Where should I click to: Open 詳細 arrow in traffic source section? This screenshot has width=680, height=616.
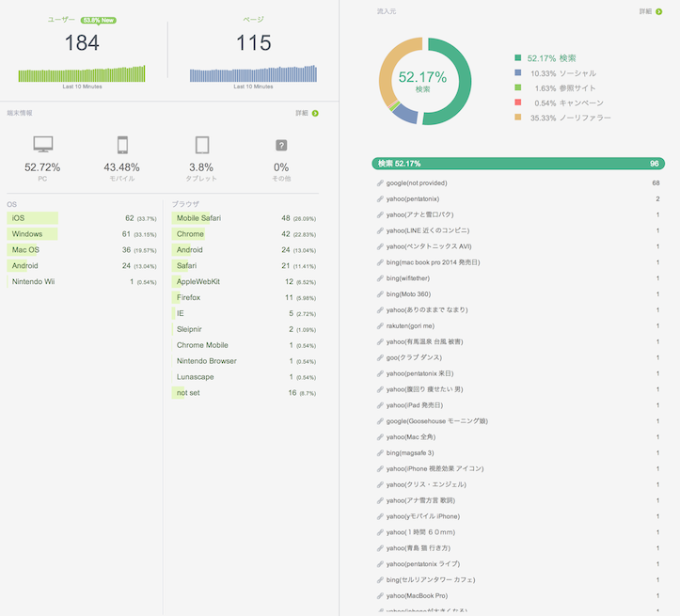point(658,11)
